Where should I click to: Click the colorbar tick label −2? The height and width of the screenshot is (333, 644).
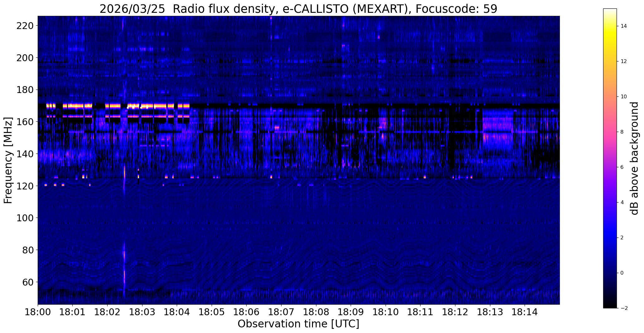(x=624, y=308)
